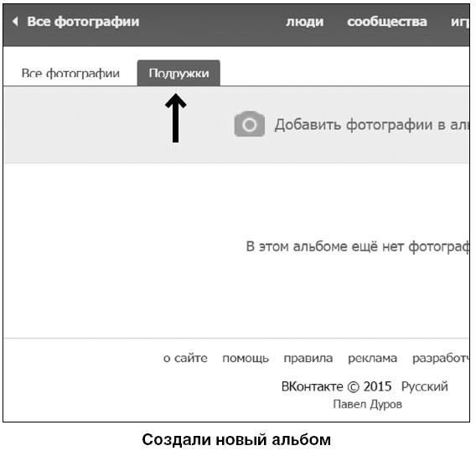Click 'Добавить фотографии в альбом' text
476x456 pixels.
click(372, 124)
